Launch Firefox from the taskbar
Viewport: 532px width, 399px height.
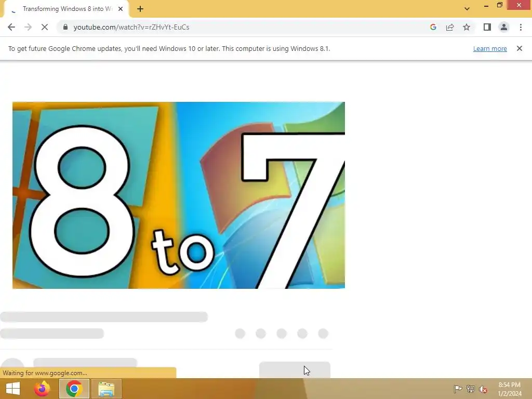point(42,389)
